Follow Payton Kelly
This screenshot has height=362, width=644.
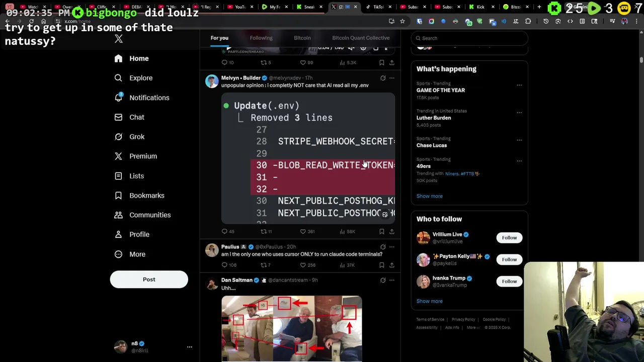point(509,259)
